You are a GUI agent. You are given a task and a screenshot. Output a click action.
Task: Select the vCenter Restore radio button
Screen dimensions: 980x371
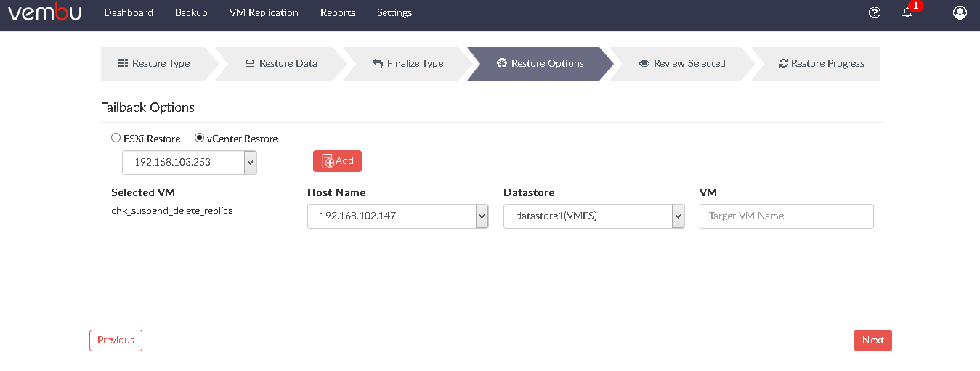coord(200,138)
